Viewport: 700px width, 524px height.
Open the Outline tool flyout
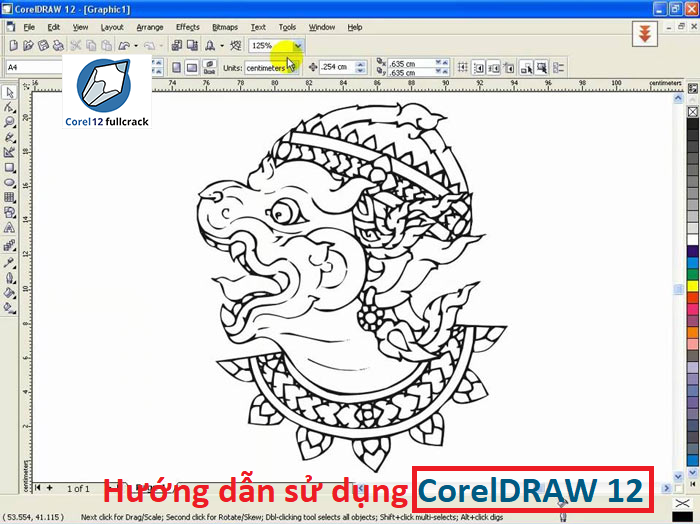tap(9, 278)
